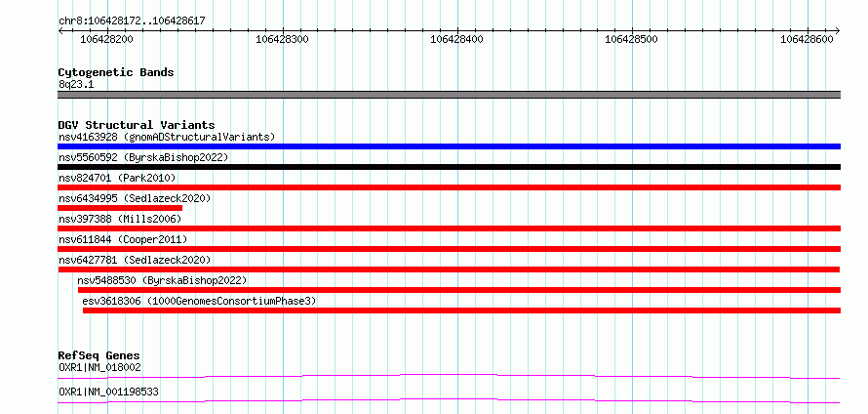
Task: Click ruler position 106428400
Action: point(456,39)
